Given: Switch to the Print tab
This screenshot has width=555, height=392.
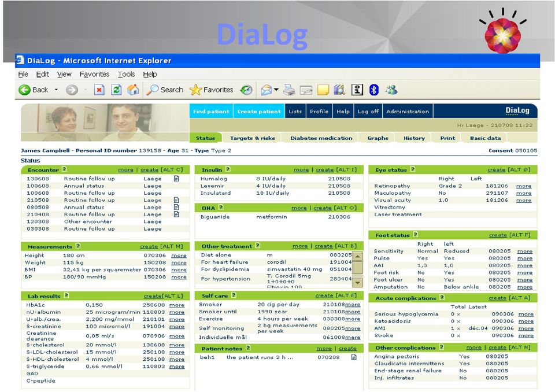Looking at the screenshot, I should click(447, 138).
